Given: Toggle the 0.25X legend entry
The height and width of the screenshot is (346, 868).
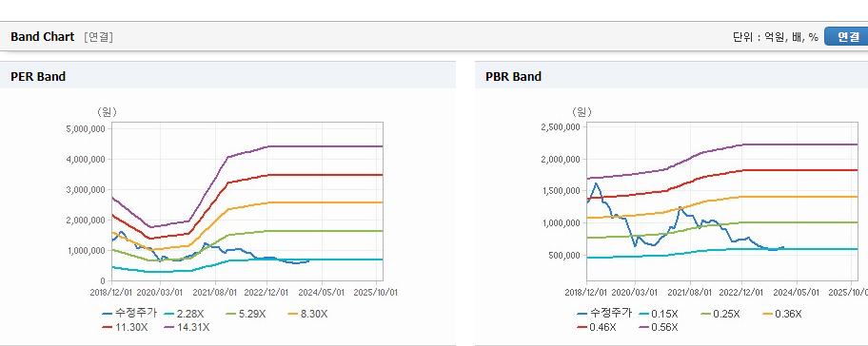Looking at the screenshot, I should click(x=720, y=314).
